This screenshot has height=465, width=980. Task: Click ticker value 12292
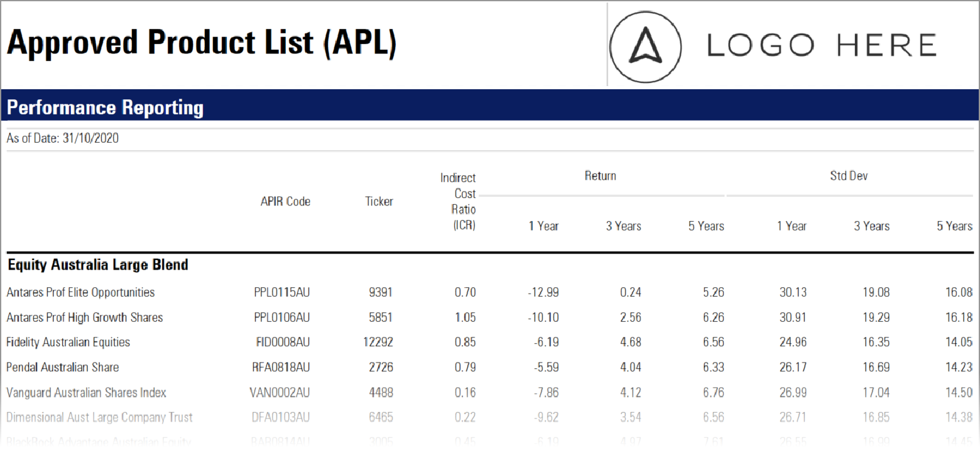click(x=378, y=342)
